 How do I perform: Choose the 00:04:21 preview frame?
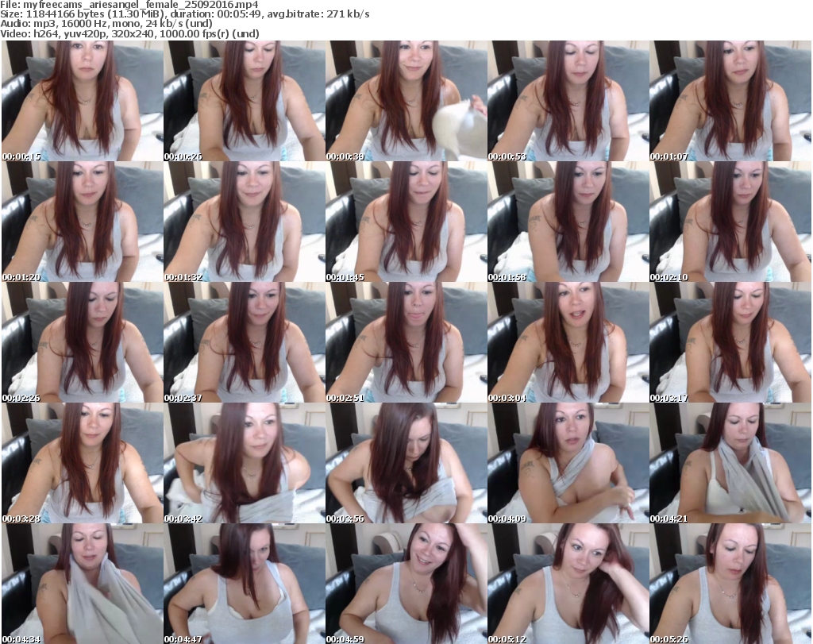(730, 463)
